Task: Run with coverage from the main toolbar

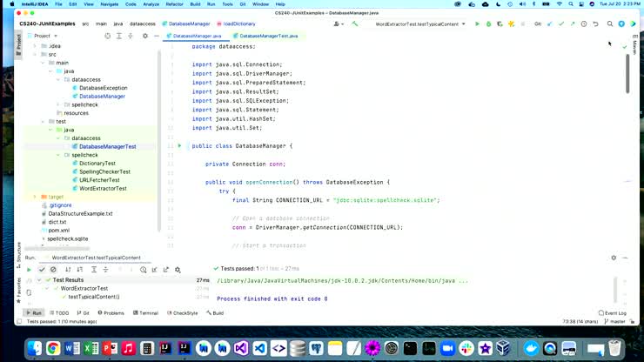Action: pos(500,24)
